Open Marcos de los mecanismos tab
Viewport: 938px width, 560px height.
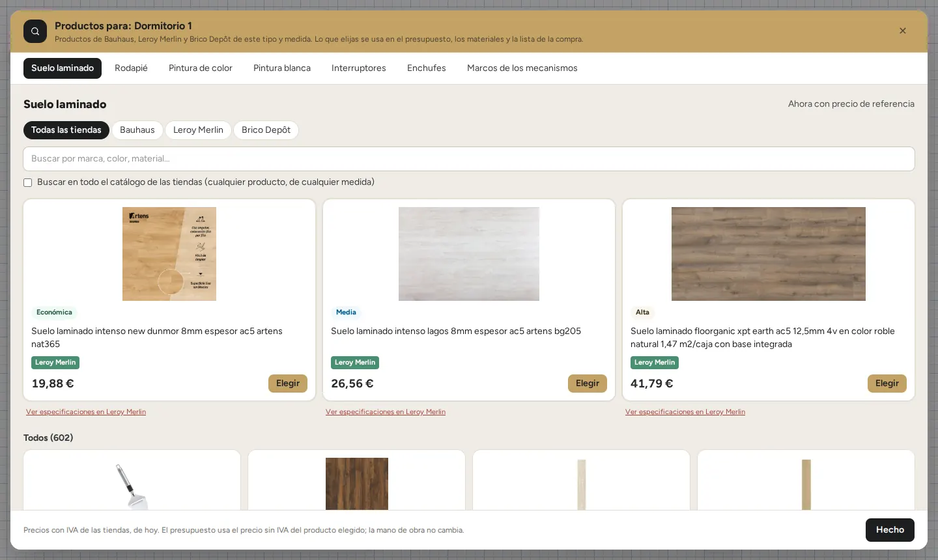click(522, 68)
